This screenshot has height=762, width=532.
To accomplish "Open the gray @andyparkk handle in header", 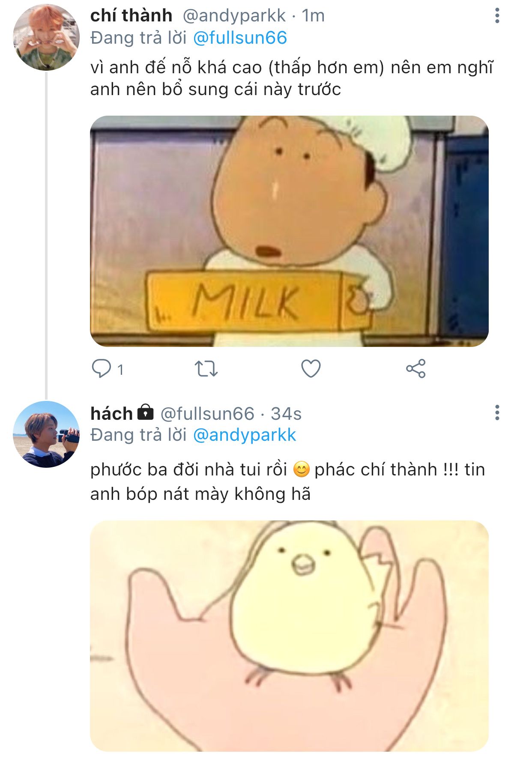I will pyautogui.click(x=234, y=16).
